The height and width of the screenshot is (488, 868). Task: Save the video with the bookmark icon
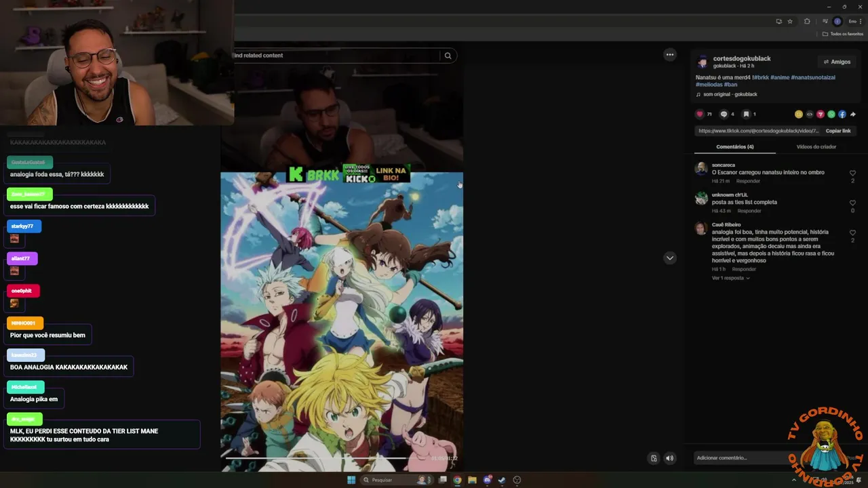pos(746,115)
